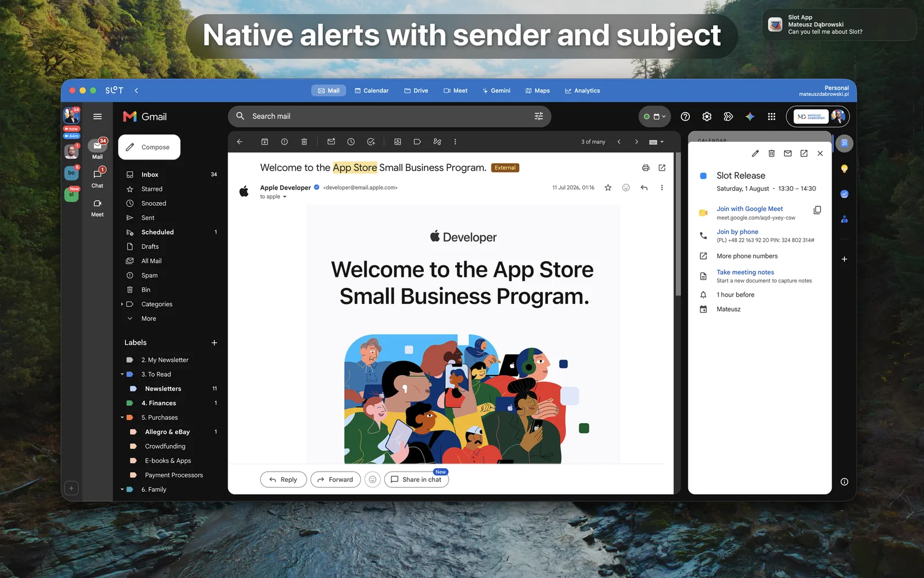Close the Slot Release event details
The image size is (924, 578).
(820, 153)
